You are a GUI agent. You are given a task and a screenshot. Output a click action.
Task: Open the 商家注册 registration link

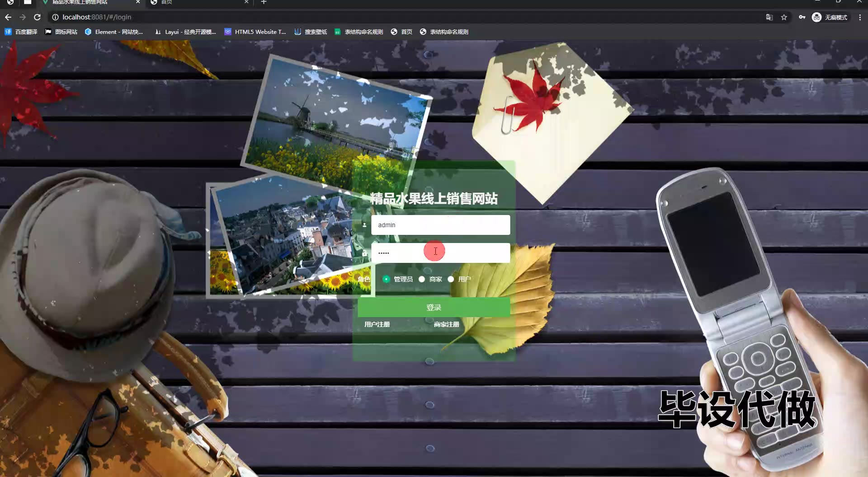click(447, 324)
